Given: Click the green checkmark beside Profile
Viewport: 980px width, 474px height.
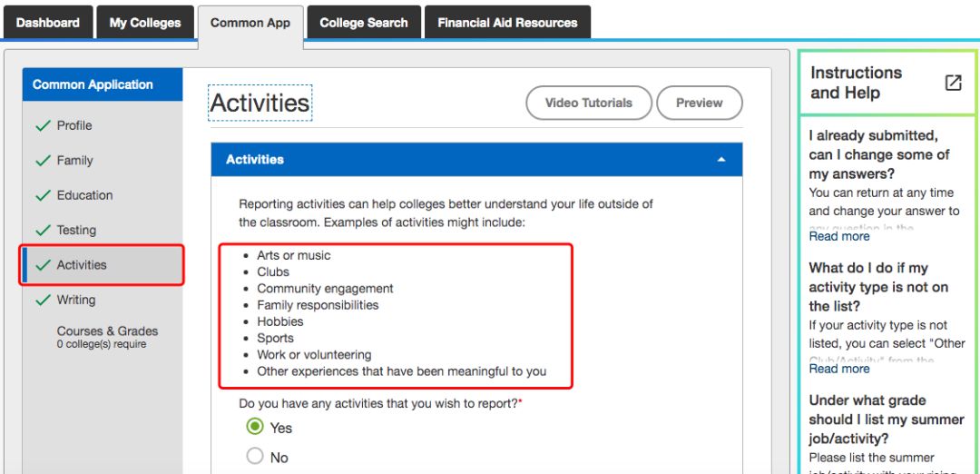Looking at the screenshot, I should pos(44,125).
